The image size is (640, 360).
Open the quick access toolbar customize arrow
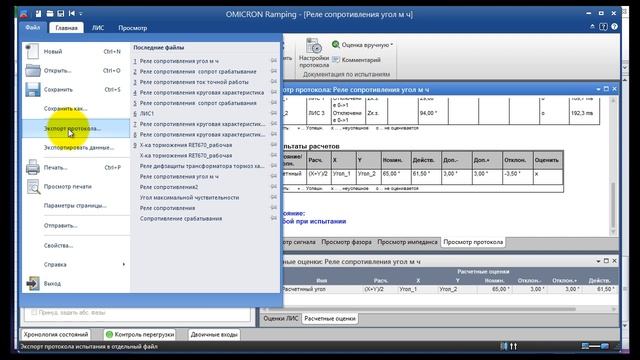(81, 14)
